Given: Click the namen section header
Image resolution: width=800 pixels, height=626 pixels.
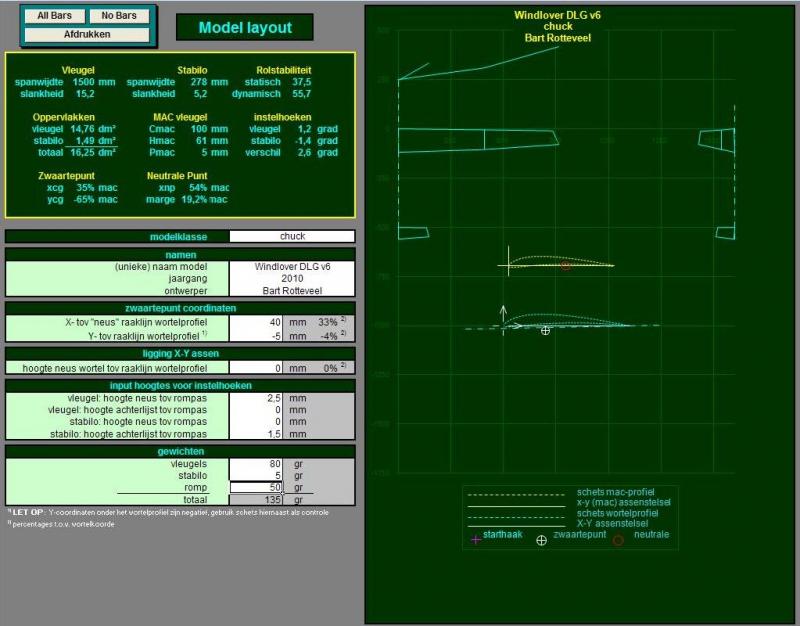Looking at the screenshot, I should pyautogui.click(x=180, y=255).
